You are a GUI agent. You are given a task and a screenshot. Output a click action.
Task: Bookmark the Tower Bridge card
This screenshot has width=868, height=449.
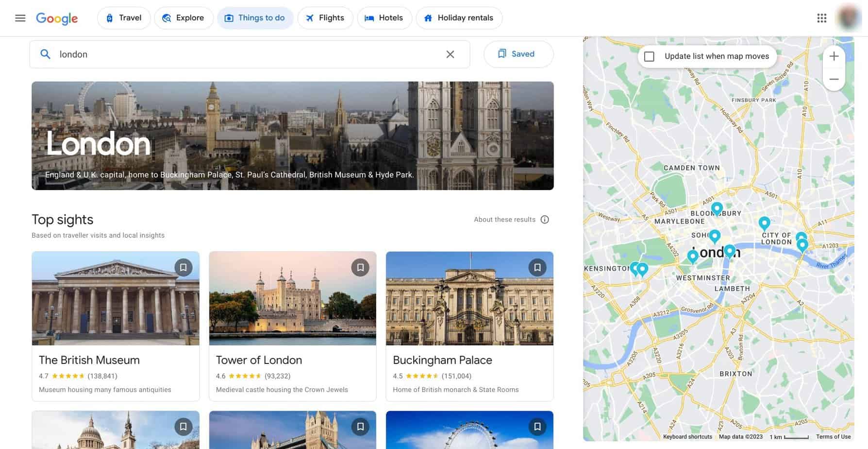[360, 427]
